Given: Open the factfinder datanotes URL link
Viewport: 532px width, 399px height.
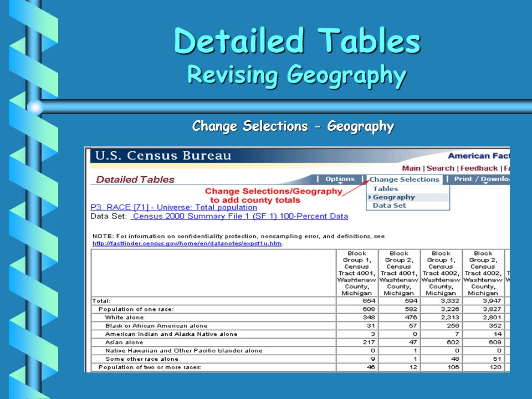Looking at the screenshot, I should coord(187,243).
